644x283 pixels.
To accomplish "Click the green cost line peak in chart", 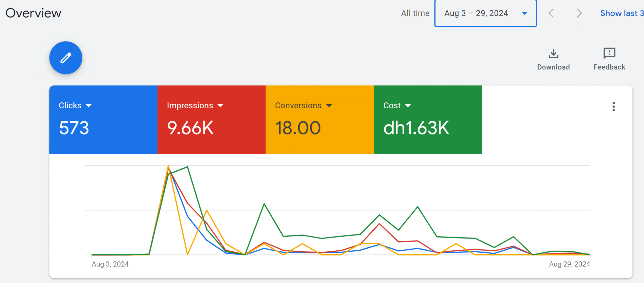I will pyautogui.click(x=187, y=167).
